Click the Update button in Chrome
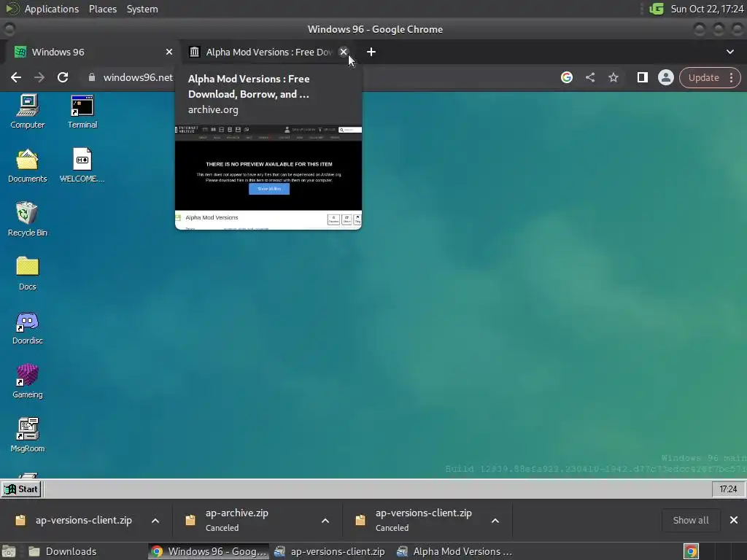747x560 pixels. coord(703,77)
